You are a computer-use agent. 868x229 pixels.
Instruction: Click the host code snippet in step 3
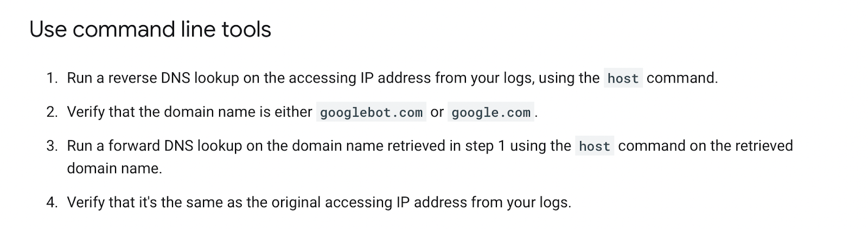point(594,147)
